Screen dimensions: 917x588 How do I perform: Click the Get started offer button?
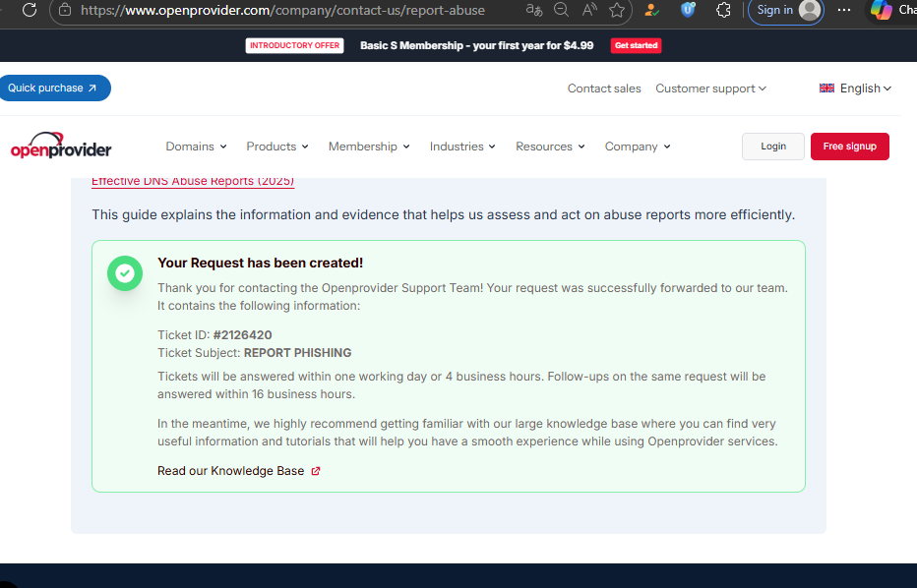point(636,45)
